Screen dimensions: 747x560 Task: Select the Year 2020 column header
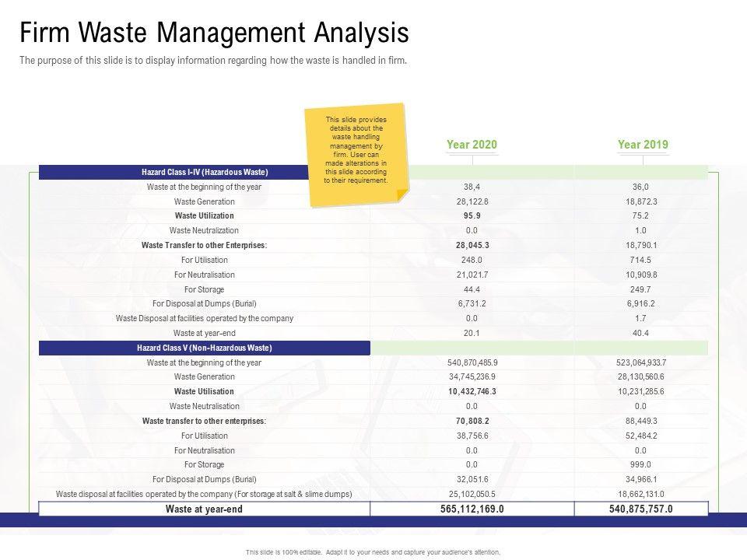point(472,145)
